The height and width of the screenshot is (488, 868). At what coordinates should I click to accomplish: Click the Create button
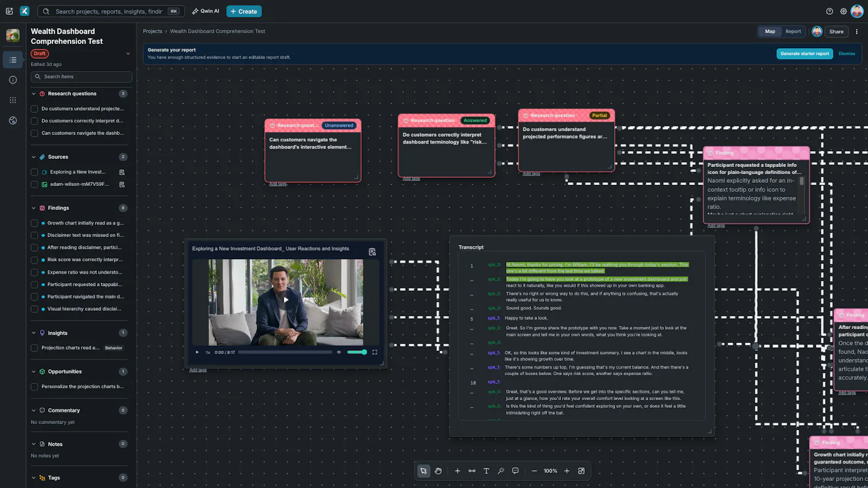(x=244, y=11)
